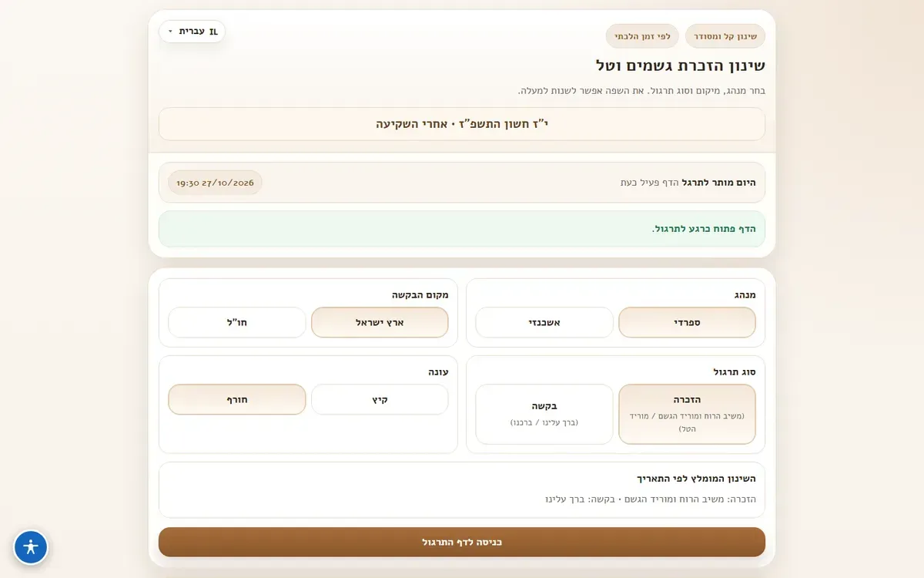The width and height of the screenshot is (924, 578).
Task: Select the ספרדי custom option
Action: click(687, 322)
